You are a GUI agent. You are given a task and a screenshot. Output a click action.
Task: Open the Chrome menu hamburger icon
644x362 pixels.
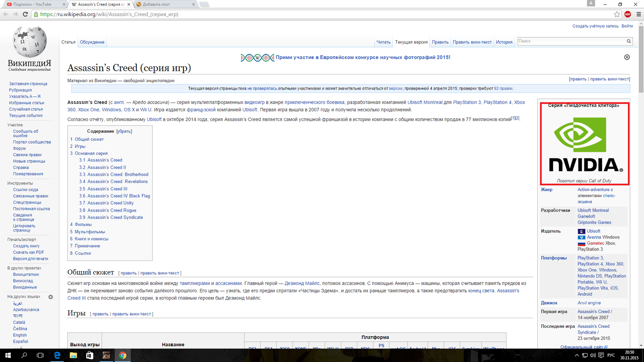[x=638, y=14]
